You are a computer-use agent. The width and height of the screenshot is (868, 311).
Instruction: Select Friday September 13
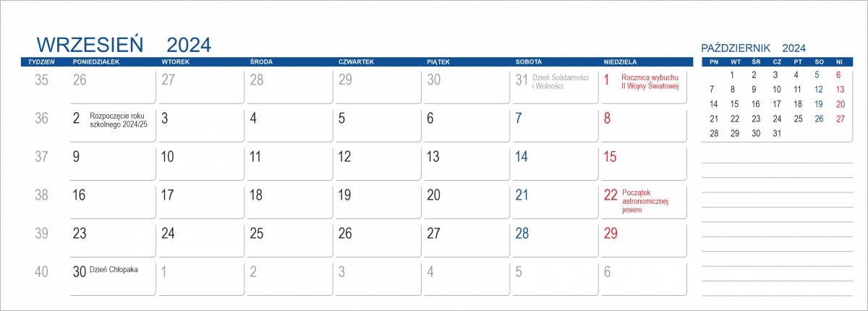pos(467,161)
